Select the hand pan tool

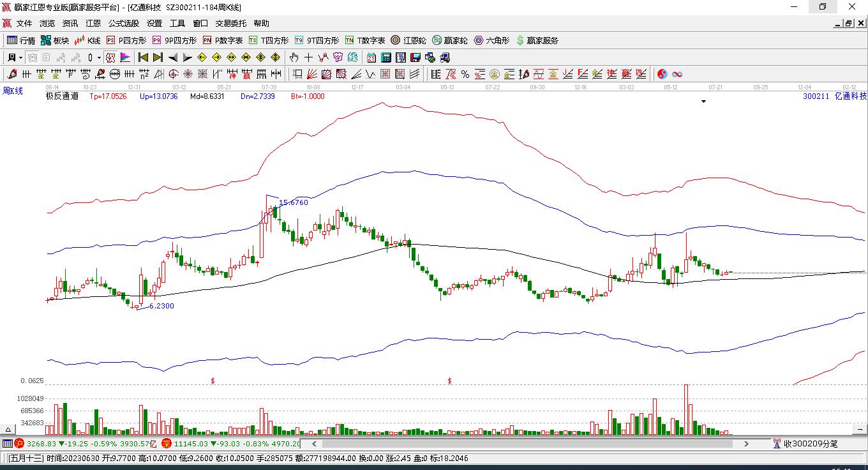click(294, 57)
